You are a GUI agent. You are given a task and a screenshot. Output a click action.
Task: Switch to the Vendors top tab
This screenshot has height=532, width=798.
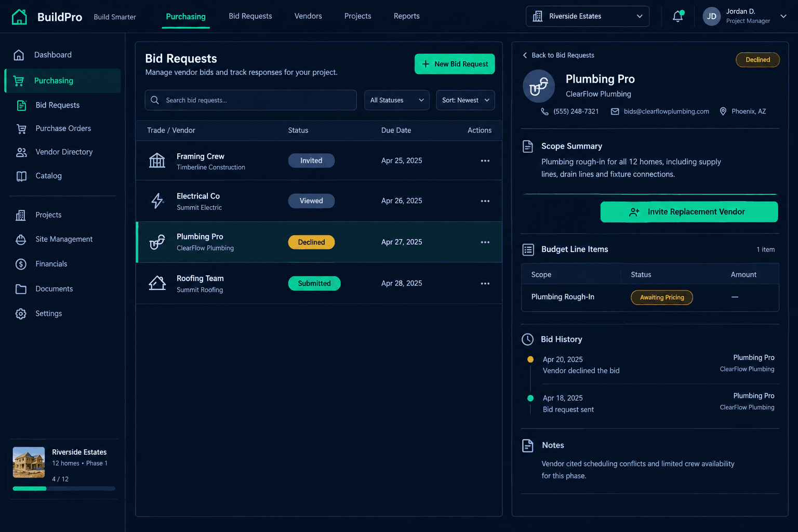coord(308,16)
